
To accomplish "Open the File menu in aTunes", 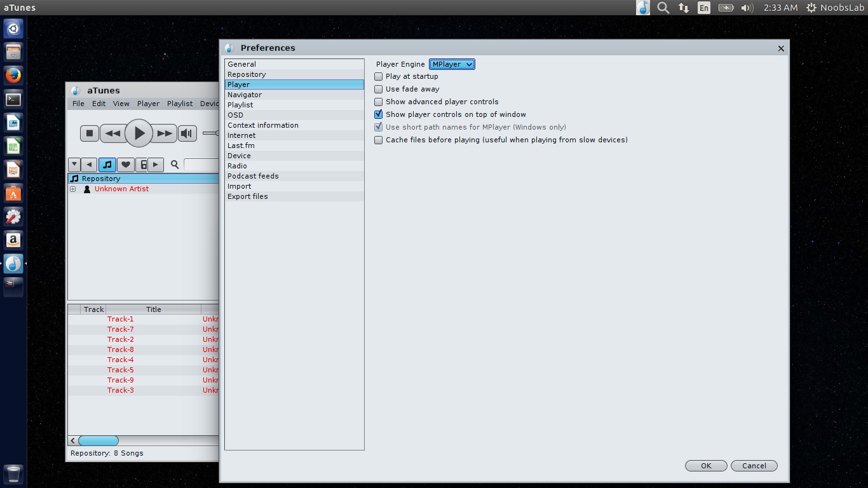I will pos(78,104).
